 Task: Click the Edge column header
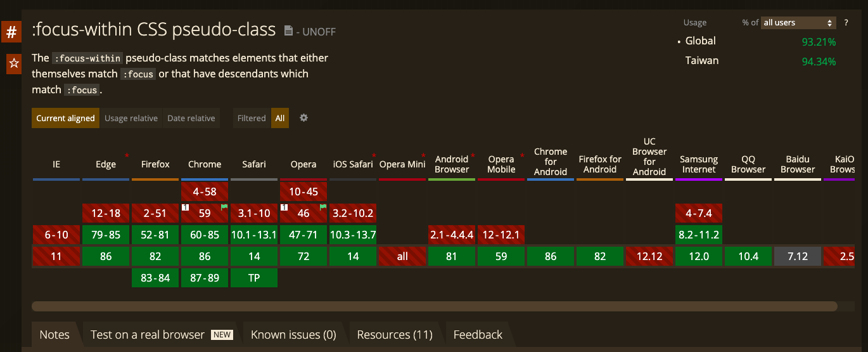106,164
